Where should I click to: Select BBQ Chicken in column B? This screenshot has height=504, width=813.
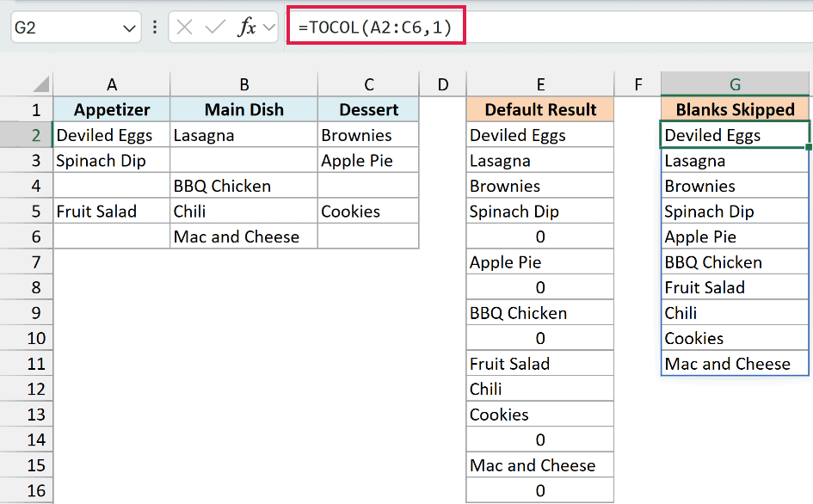(243, 186)
